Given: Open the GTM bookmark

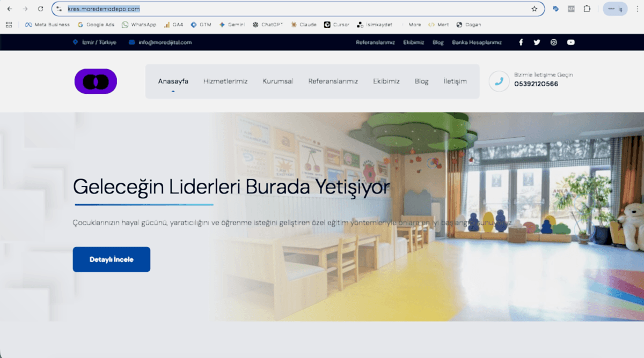Looking at the screenshot, I should coord(201,24).
